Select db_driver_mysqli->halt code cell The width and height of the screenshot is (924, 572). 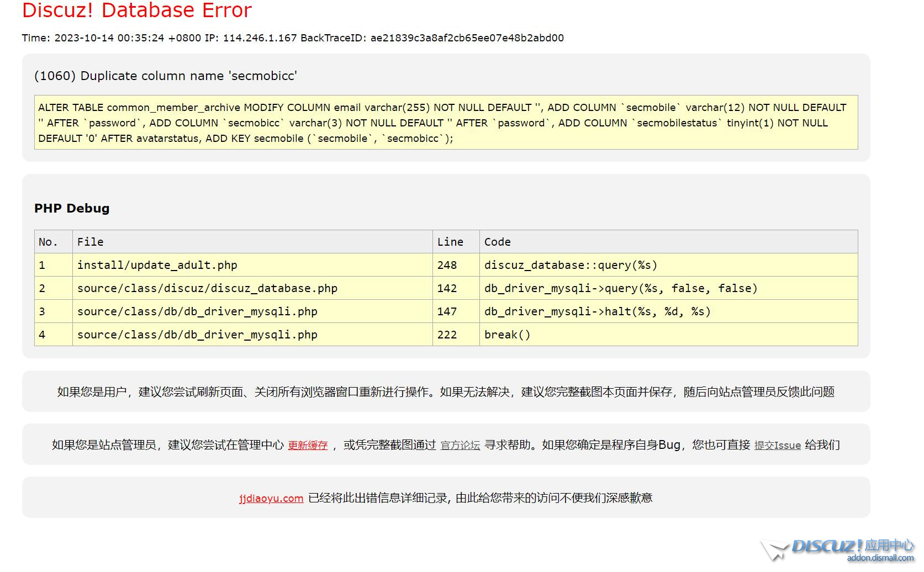[x=669, y=311]
